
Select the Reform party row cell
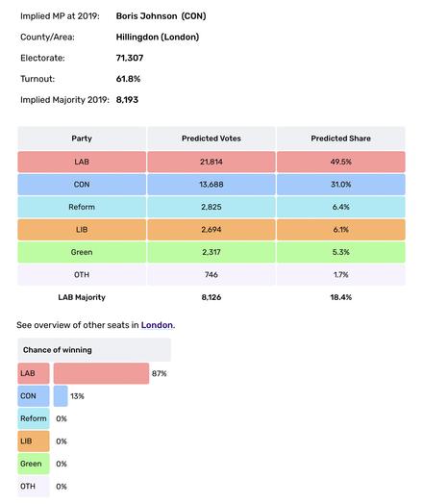tap(82, 207)
